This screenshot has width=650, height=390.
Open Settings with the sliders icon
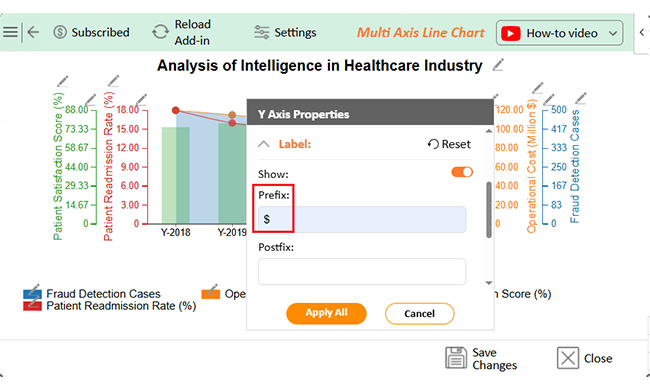[x=262, y=32]
